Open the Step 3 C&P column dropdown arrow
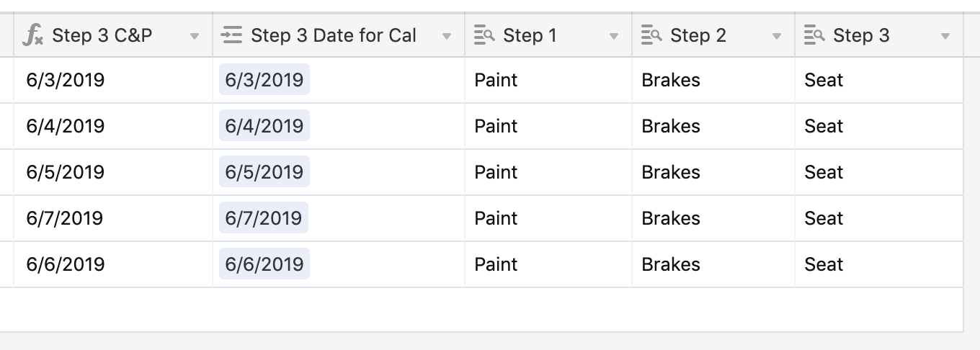 coord(195,36)
